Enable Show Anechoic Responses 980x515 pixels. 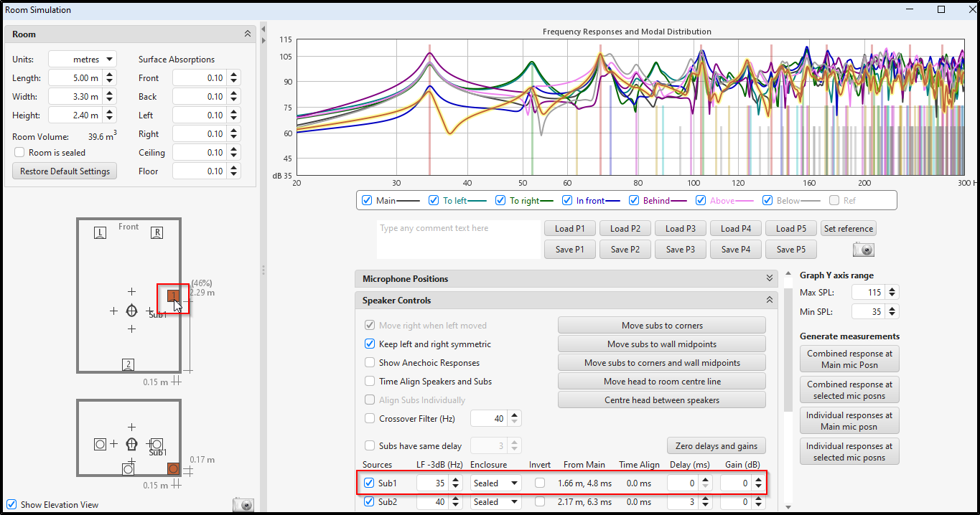[x=370, y=362]
